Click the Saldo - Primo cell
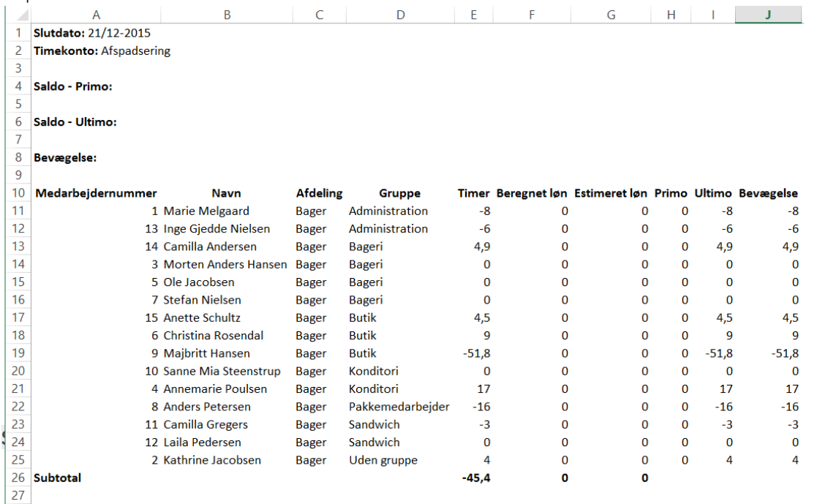 click(x=72, y=86)
